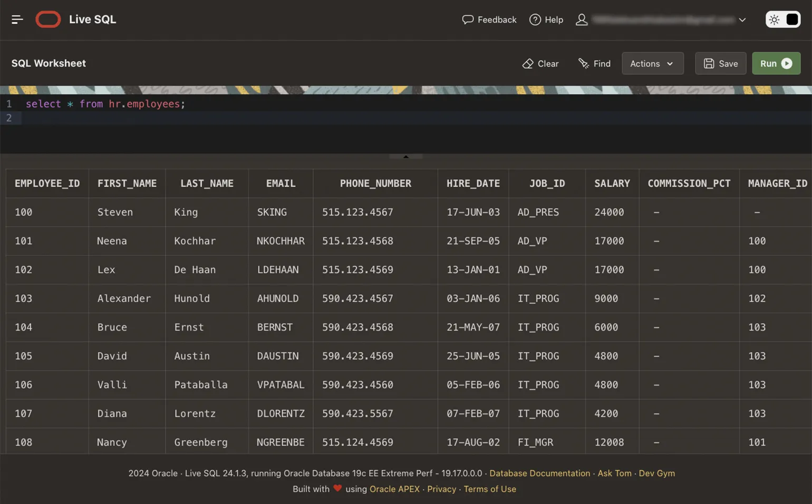Collapse the editor using splitter arrow

405,157
